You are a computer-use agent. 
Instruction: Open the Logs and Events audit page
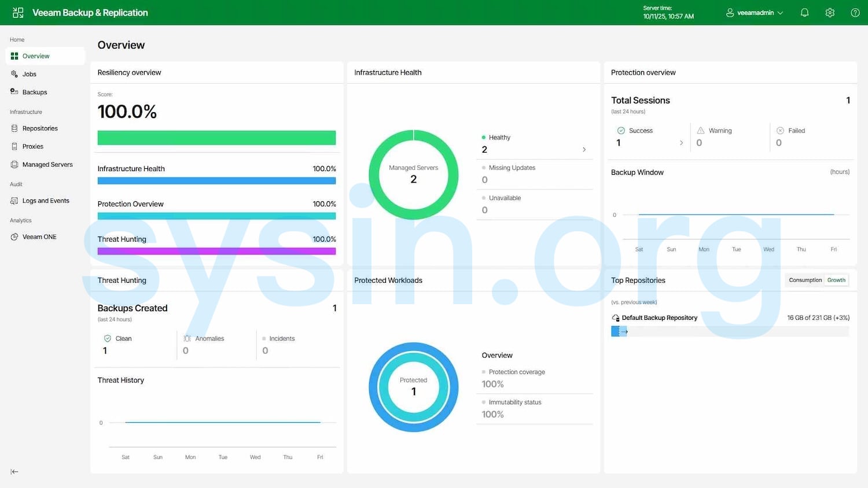[x=45, y=201]
